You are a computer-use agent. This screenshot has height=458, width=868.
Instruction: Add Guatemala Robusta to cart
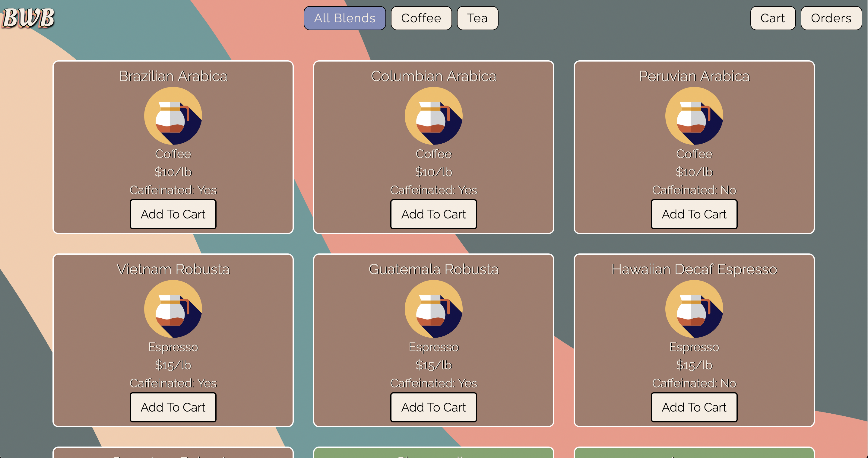coord(433,407)
